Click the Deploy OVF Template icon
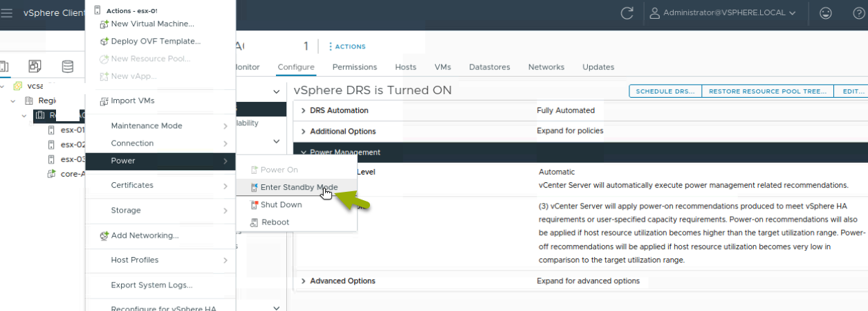Screen dimensions: 868x311 pos(104,42)
